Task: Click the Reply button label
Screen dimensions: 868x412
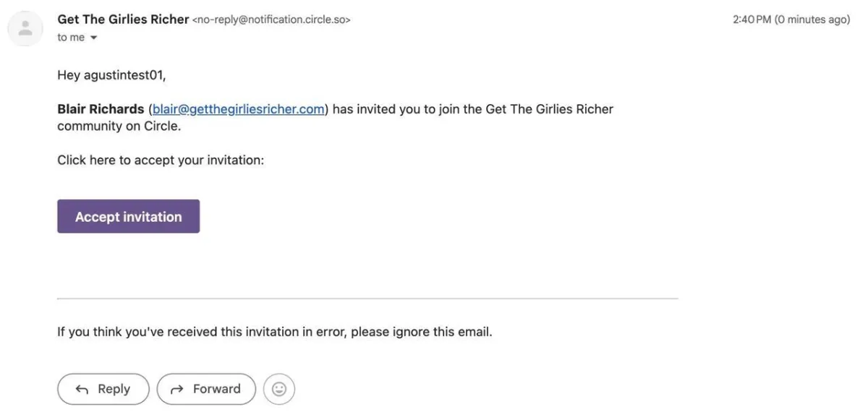Action: coord(114,389)
